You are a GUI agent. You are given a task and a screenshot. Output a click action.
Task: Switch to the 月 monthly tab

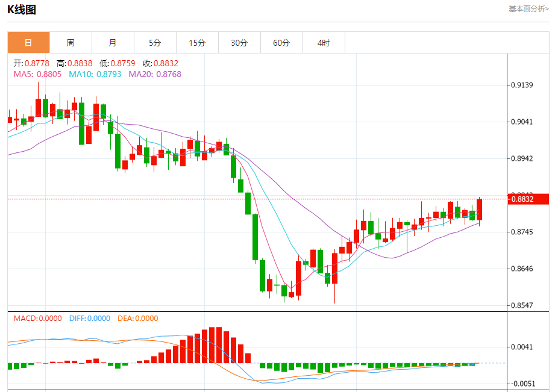click(x=113, y=43)
